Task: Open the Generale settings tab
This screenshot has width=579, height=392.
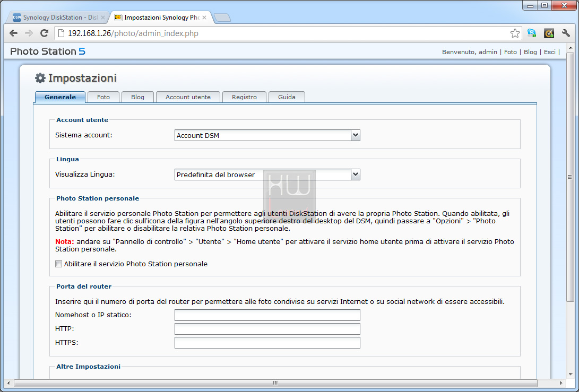Action: pyautogui.click(x=60, y=97)
